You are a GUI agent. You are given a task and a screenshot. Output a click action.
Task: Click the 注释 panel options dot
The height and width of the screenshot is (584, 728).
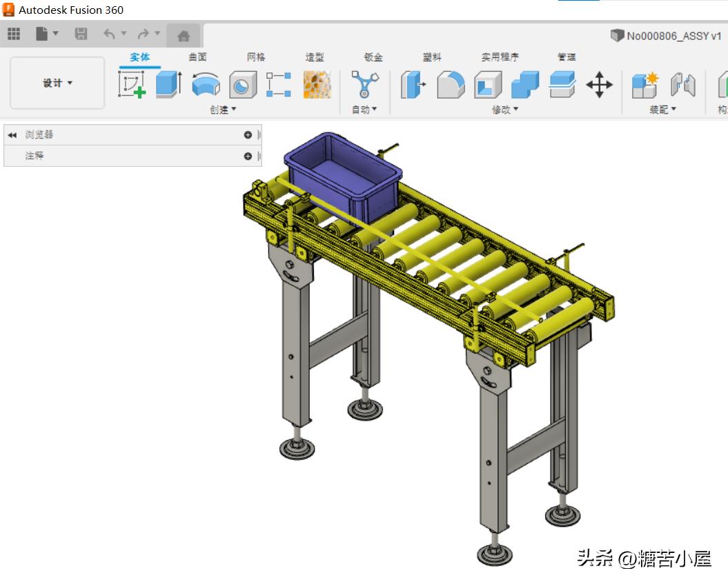248,157
